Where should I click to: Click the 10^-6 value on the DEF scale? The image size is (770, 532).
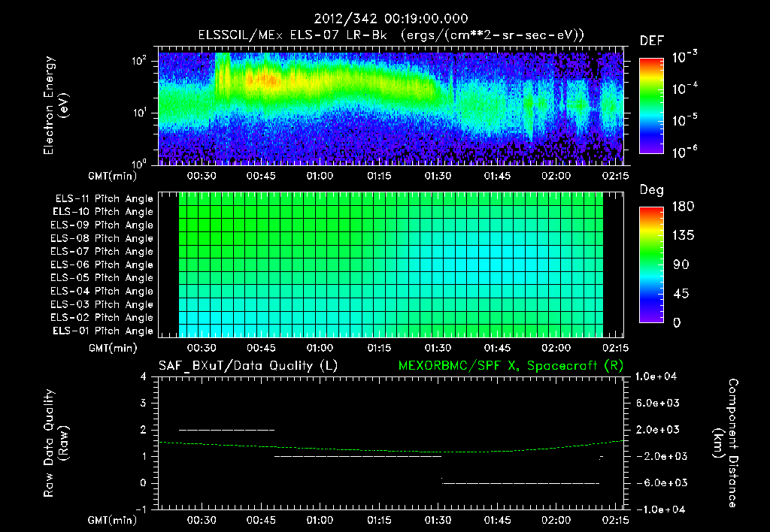[x=684, y=152]
